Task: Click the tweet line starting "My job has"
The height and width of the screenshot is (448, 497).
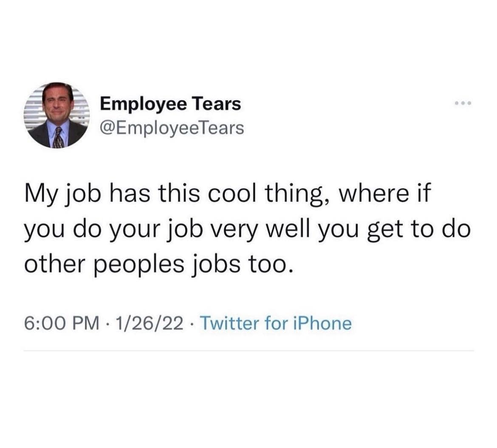Action: pyautogui.click(x=227, y=196)
